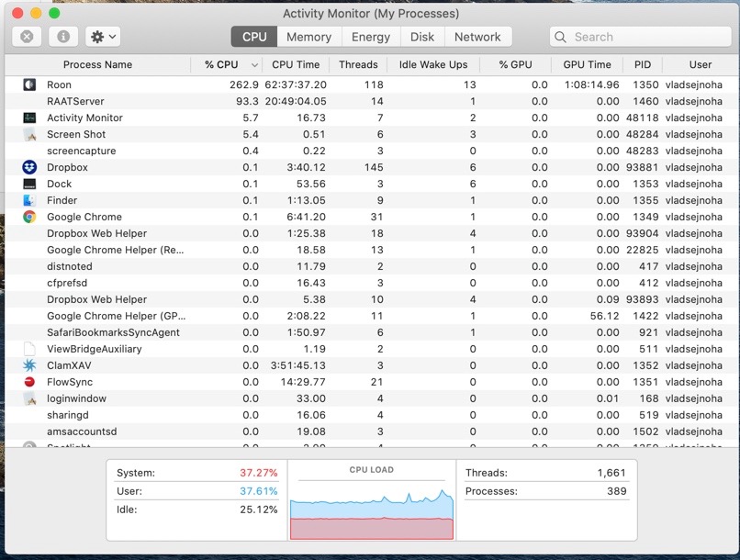740x560 pixels.
Task: Sort by CPU Time column
Action: [x=296, y=64]
